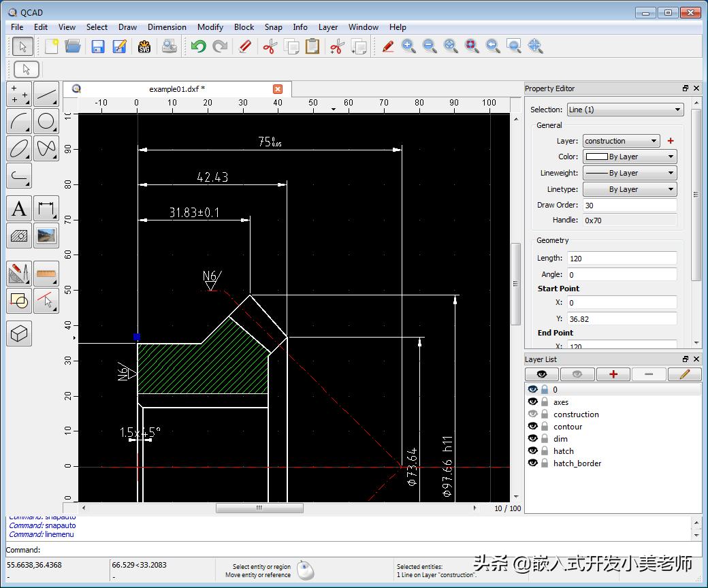Hide all layers button in Layer List
The height and width of the screenshot is (588, 708).
point(577,374)
